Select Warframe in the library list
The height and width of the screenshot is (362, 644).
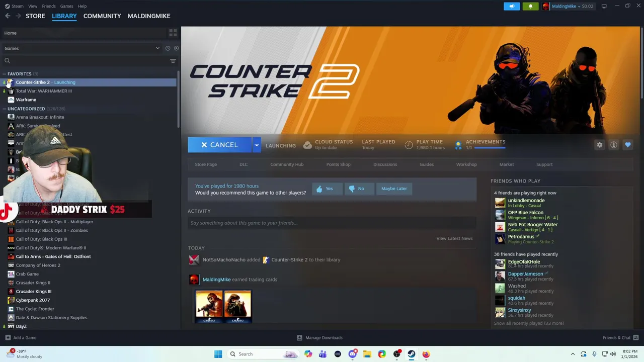point(26,100)
